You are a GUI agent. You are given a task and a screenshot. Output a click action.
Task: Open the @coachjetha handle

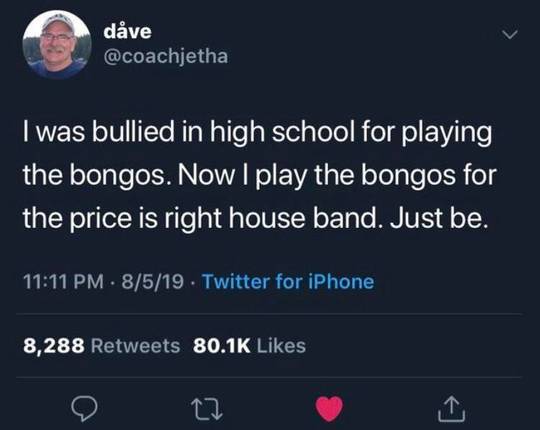click(x=166, y=56)
